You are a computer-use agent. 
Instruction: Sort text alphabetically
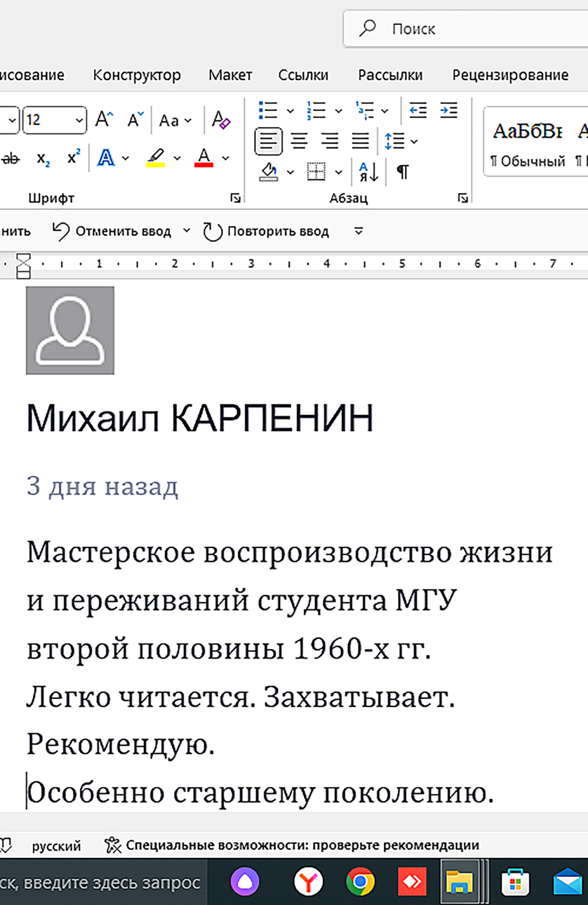368,172
